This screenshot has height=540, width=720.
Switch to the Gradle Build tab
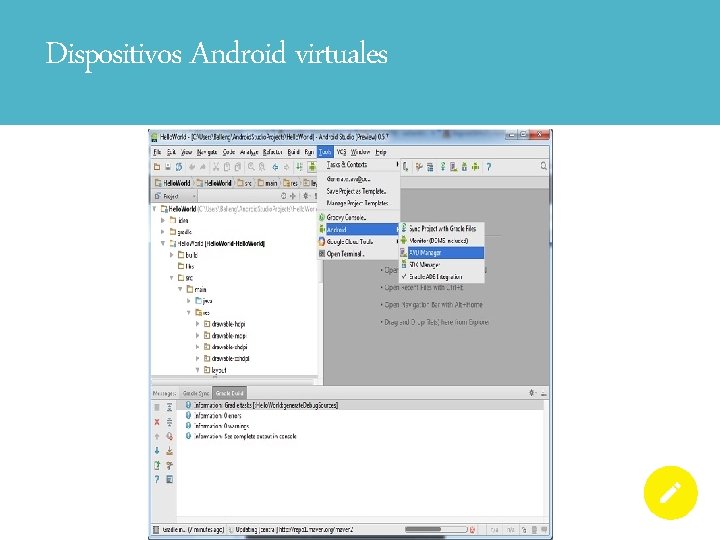[x=229, y=394]
